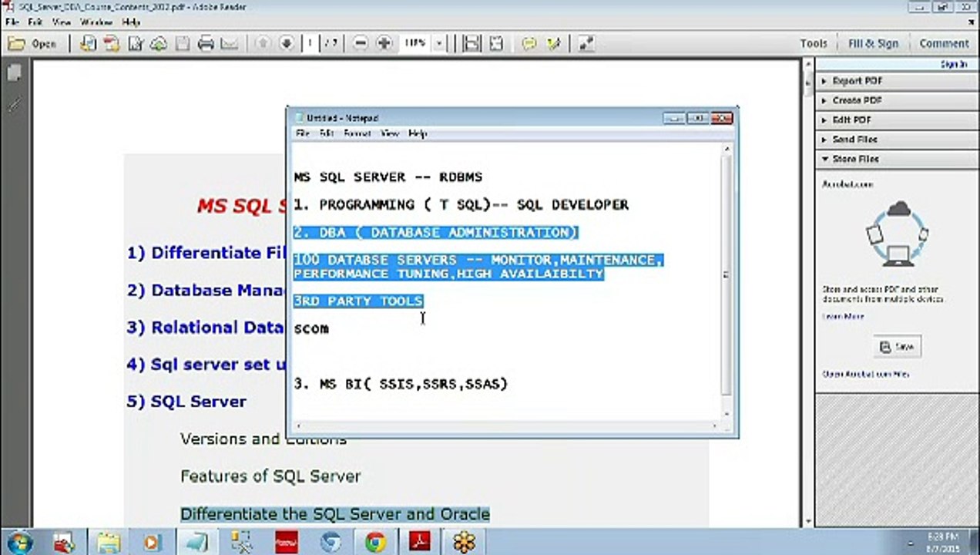Screen dimensions: 980x555
Task: Click the Convert to PDF toolbar icon
Action: 89,44
